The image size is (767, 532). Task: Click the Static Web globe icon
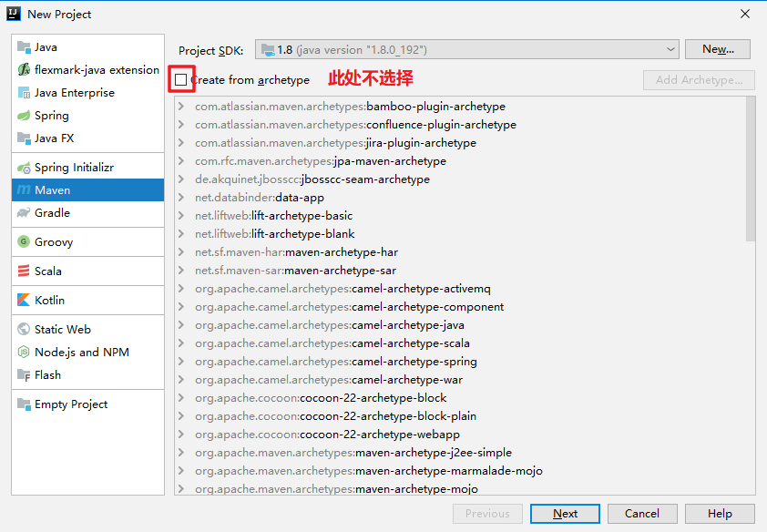point(24,329)
